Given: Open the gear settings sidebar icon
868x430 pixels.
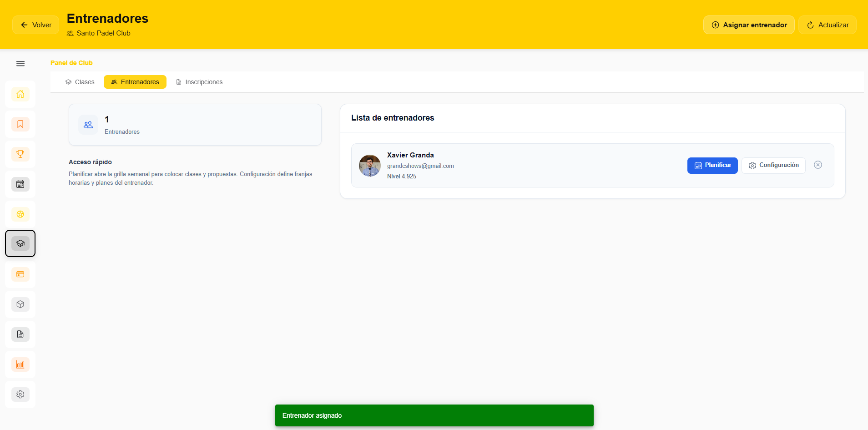Looking at the screenshot, I should [x=20, y=395].
